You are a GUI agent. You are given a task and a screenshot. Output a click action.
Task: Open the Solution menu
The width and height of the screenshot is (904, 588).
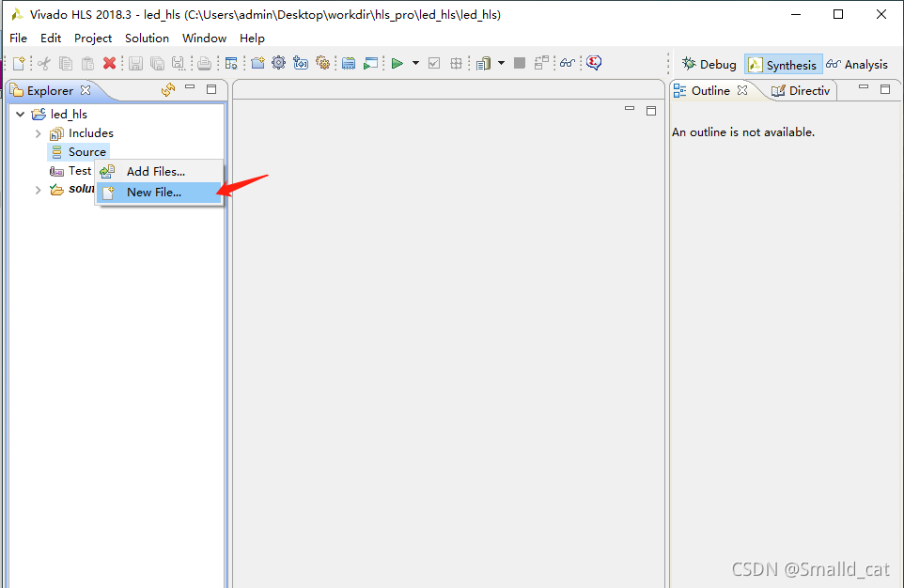[x=147, y=39]
